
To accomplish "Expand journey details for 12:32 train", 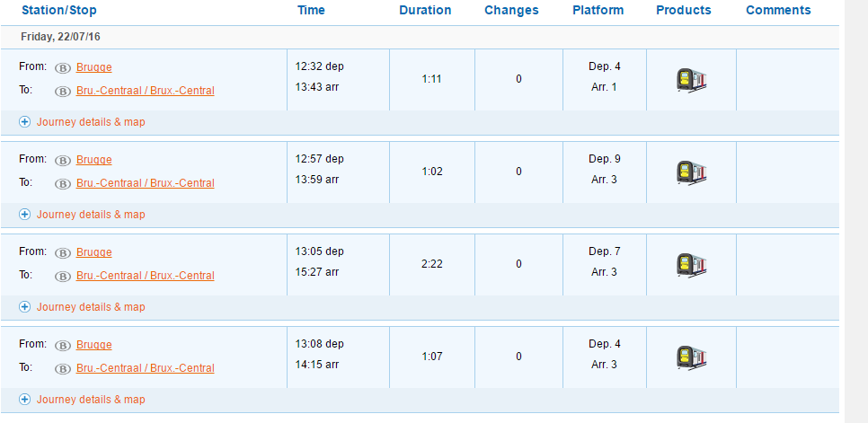I will [x=82, y=122].
